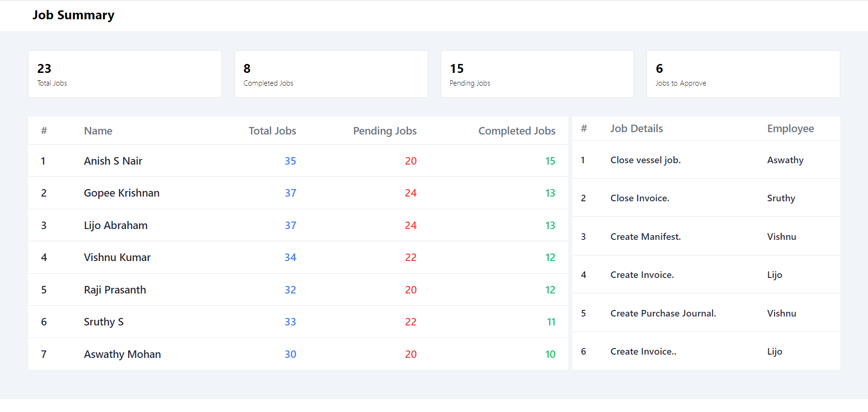Click the Total Jobs summary card
Image resolution: width=868 pixels, height=412 pixels.
click(x=125, y=74)
